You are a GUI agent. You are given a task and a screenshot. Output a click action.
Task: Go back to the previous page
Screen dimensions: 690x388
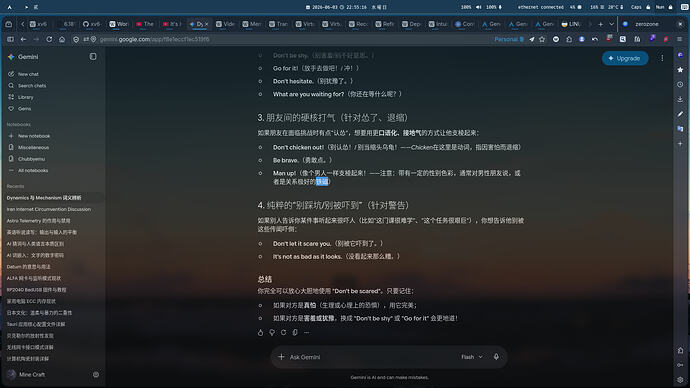[23, 39]
